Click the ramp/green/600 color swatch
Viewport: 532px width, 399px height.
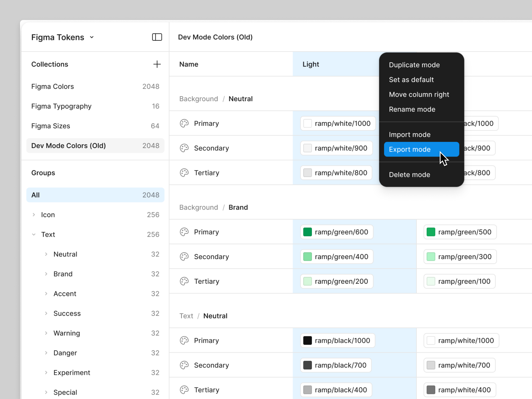(307, 232)
